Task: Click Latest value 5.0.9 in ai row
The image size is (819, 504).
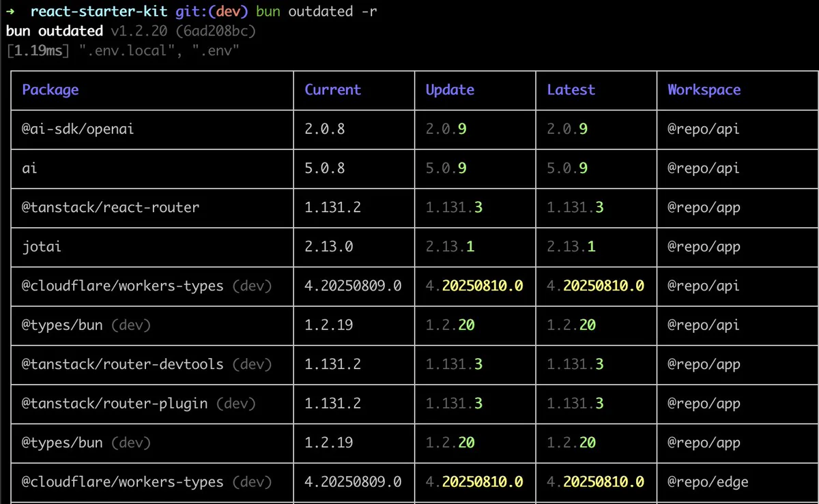Action: (x=567, y=168)
